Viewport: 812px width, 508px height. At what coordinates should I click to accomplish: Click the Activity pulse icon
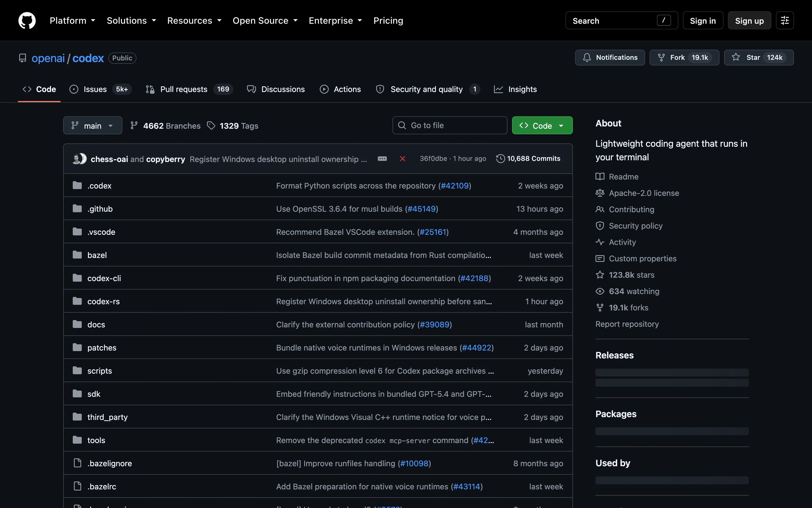point(600,242)
